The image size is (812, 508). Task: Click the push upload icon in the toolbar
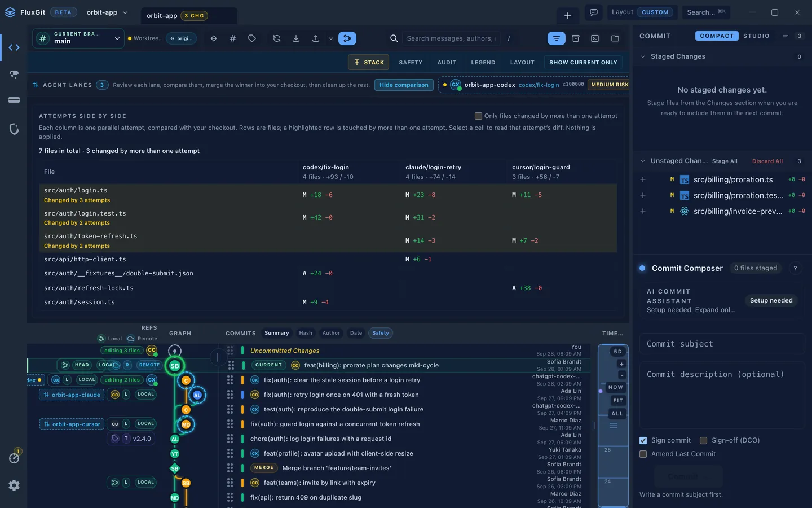(x=316, y=38)
